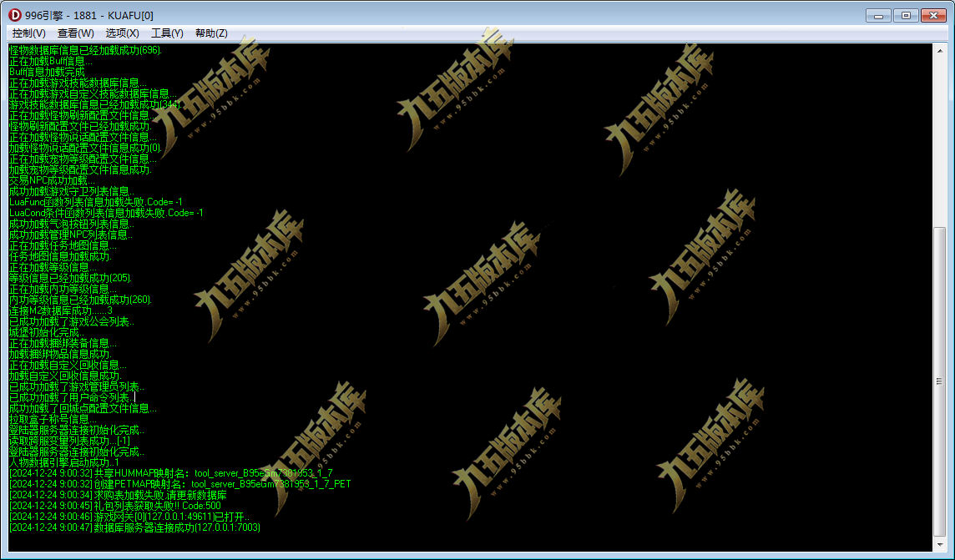
Task: Click log line '任务地图信息加载成功.'
Action: [x=60, y=256]
